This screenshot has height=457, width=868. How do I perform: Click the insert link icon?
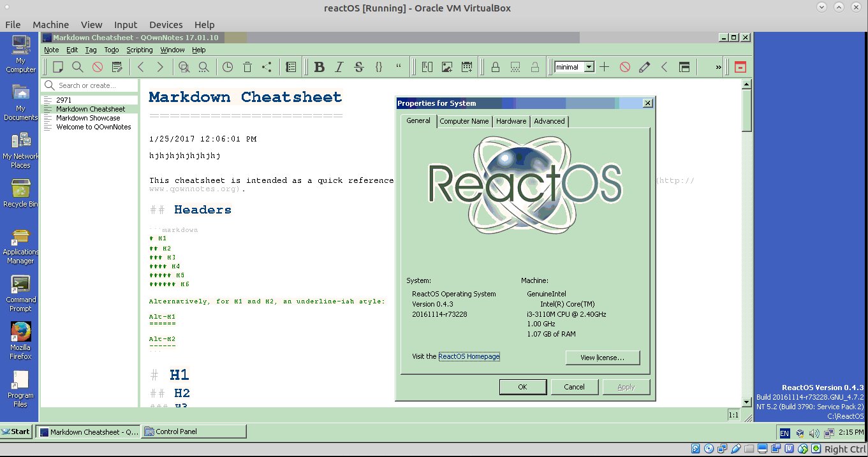coord(427,67)
